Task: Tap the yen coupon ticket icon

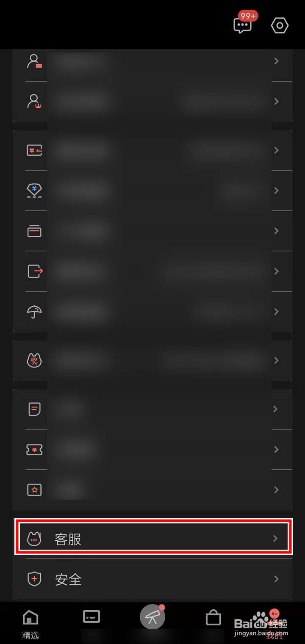Action: (34, 449)
